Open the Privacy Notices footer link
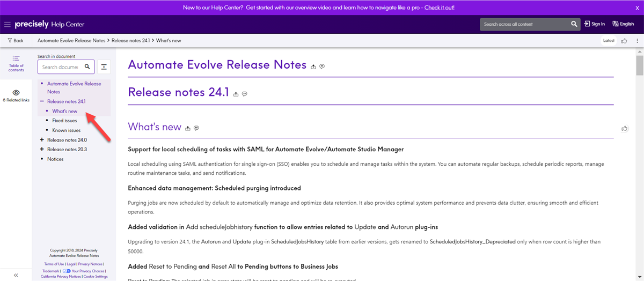 point(90,264)
